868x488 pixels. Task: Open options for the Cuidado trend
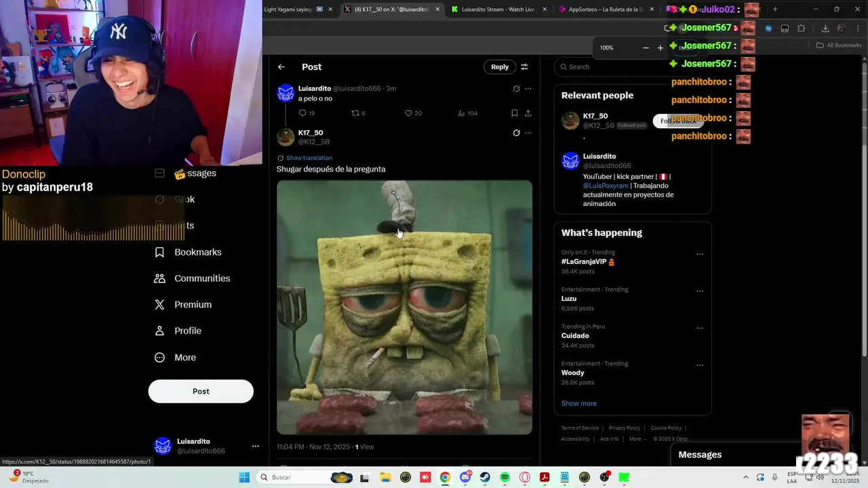click(x=700, y=329)
